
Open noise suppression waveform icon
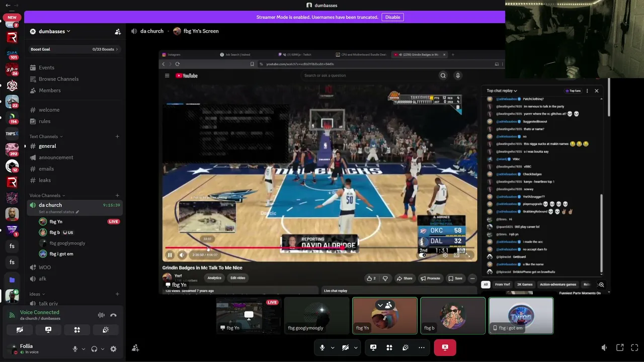coord(101,315)
